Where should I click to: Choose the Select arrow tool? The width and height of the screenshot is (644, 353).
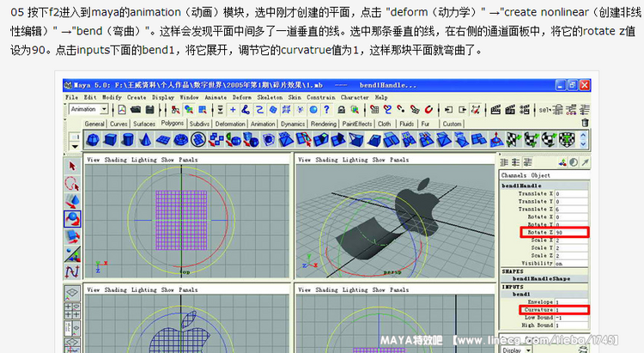pyautogui.click(x=72, y=167)
